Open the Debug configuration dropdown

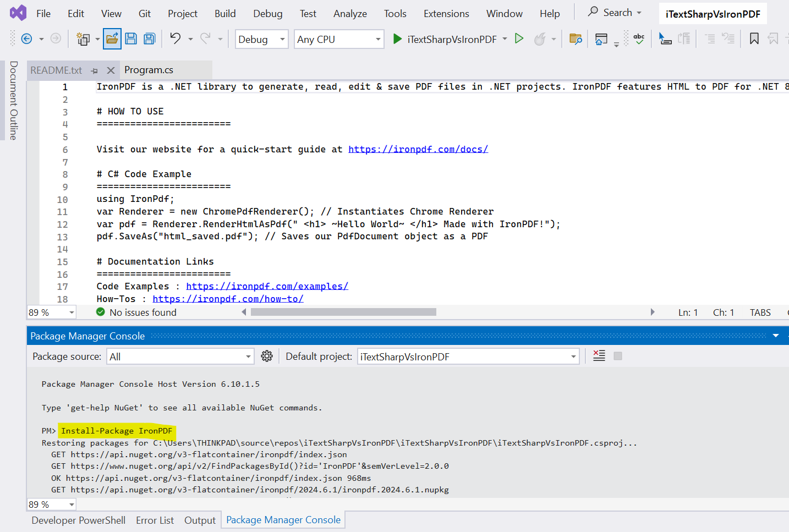(x=261, y=40)
